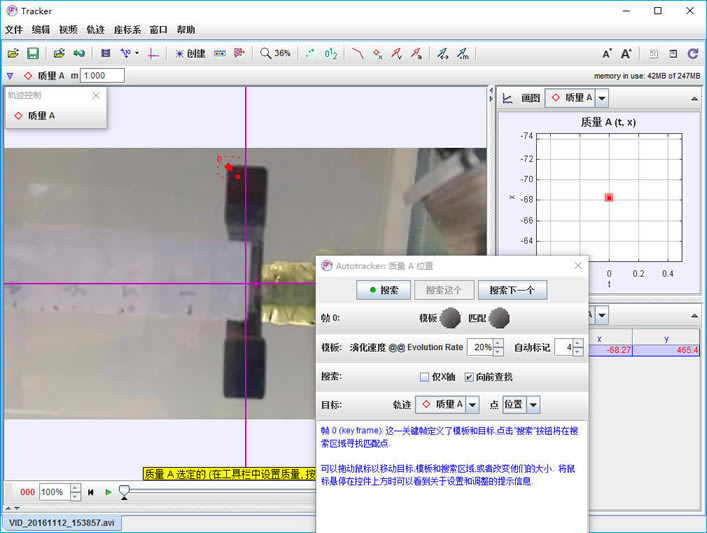Click the open file folder icon
This screenshot has height=533, width=707.
[13, 53]
